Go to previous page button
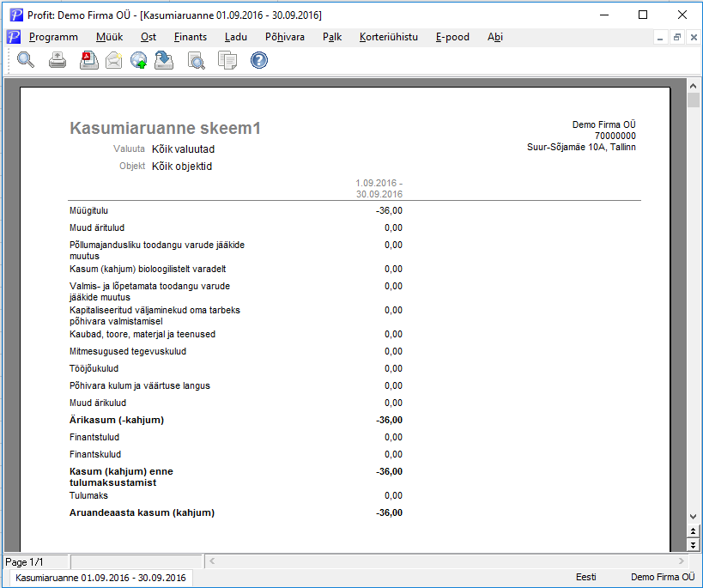The width and height of the screenshot is (703, 588). (694, 531)
